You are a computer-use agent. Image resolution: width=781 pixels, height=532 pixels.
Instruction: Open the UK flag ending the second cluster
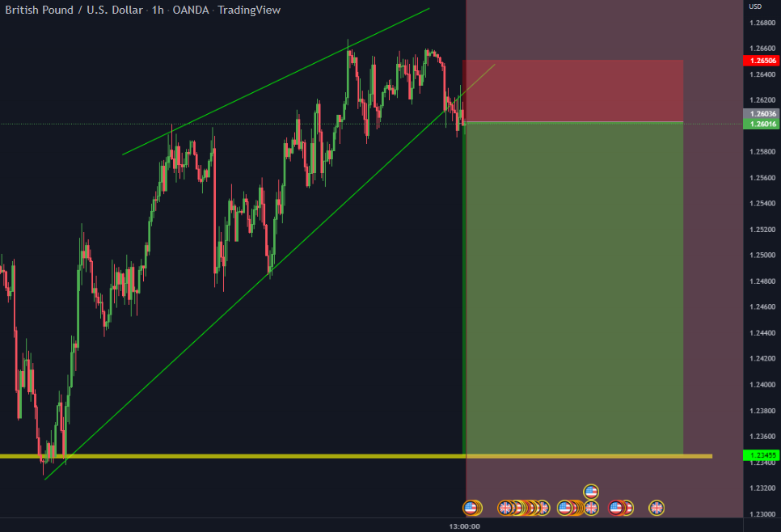[543, 508]
